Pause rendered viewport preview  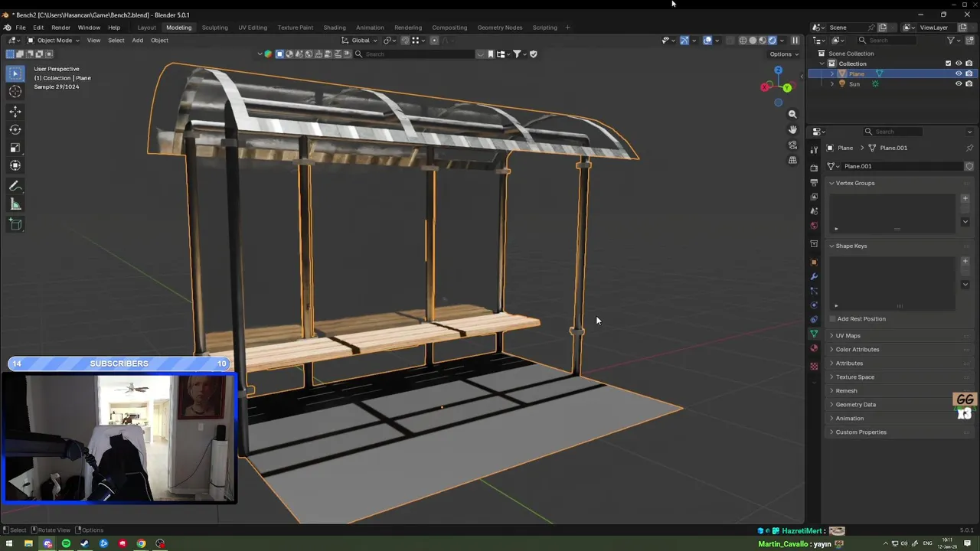click(x=795, y=41)
